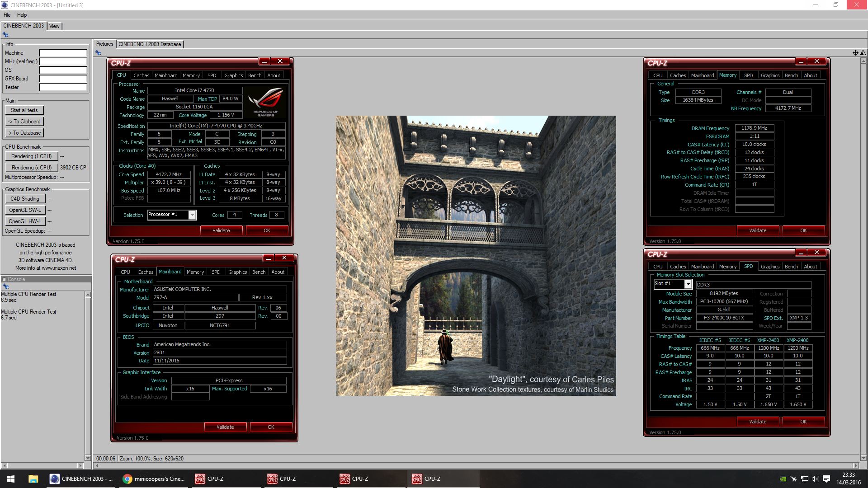The width and height of the screenshot is (868, 488).
Task: Open the Help menu
Action: pyautogui.click(x=22, y=15)
